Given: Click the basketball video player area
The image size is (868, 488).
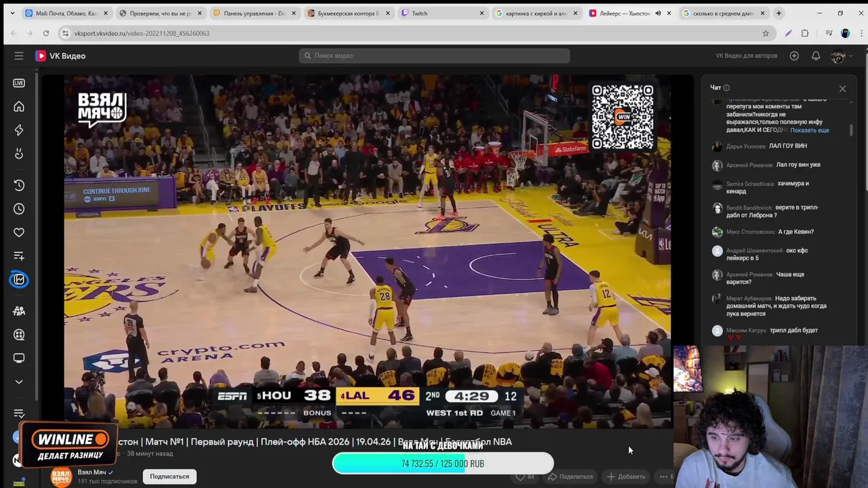Looking at the screenshot, I should point(367,251).
